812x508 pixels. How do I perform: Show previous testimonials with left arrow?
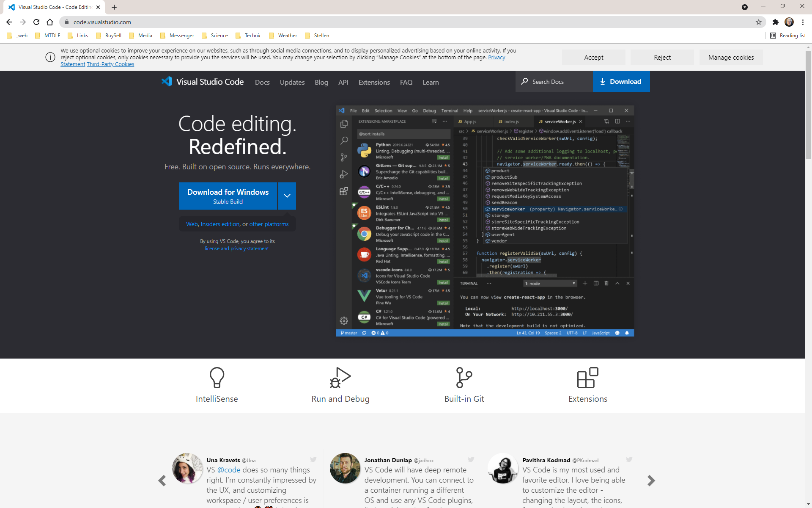click(x=162, y=480)
